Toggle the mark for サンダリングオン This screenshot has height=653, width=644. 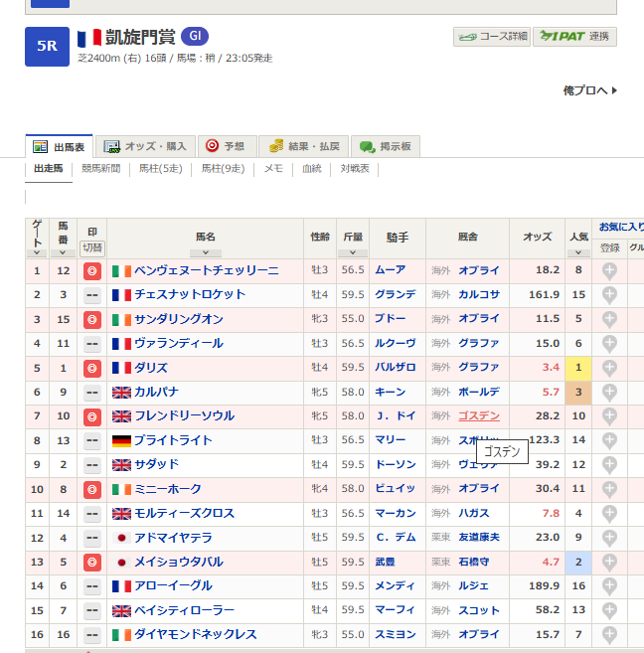point(92,320)
